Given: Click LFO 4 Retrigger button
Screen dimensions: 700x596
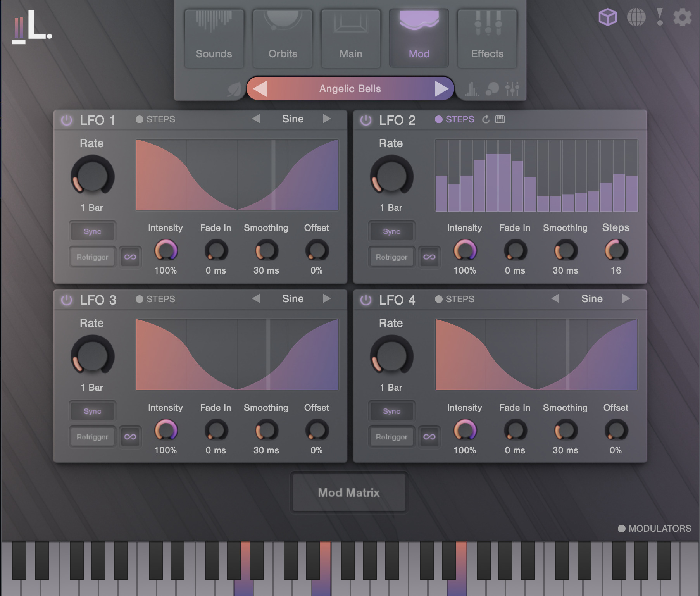Looking at the screenshot, I should [391, 437].
